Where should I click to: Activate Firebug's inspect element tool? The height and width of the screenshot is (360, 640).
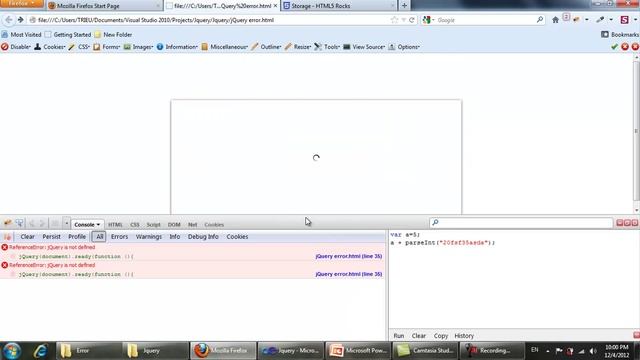point(19,223)
